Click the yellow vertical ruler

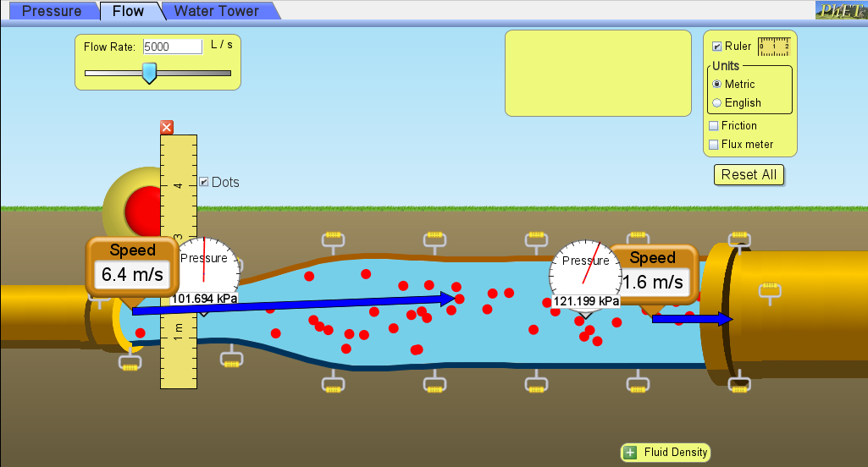pyautogui.click(x=179, y=261)
